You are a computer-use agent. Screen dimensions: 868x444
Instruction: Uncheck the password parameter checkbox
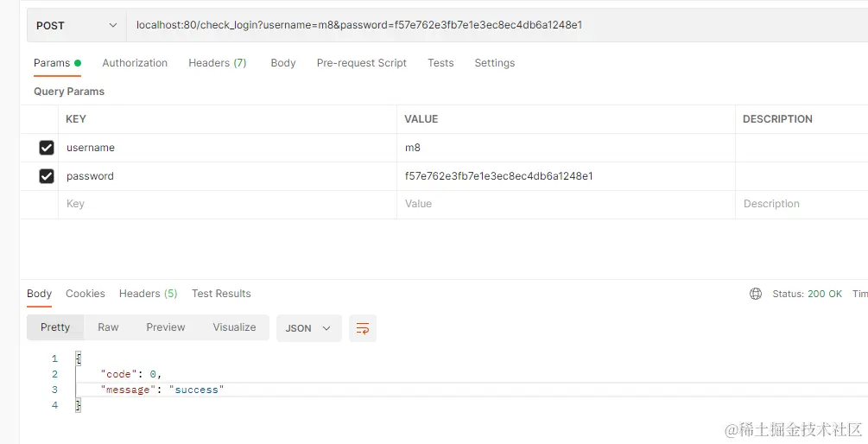point(47,176)
